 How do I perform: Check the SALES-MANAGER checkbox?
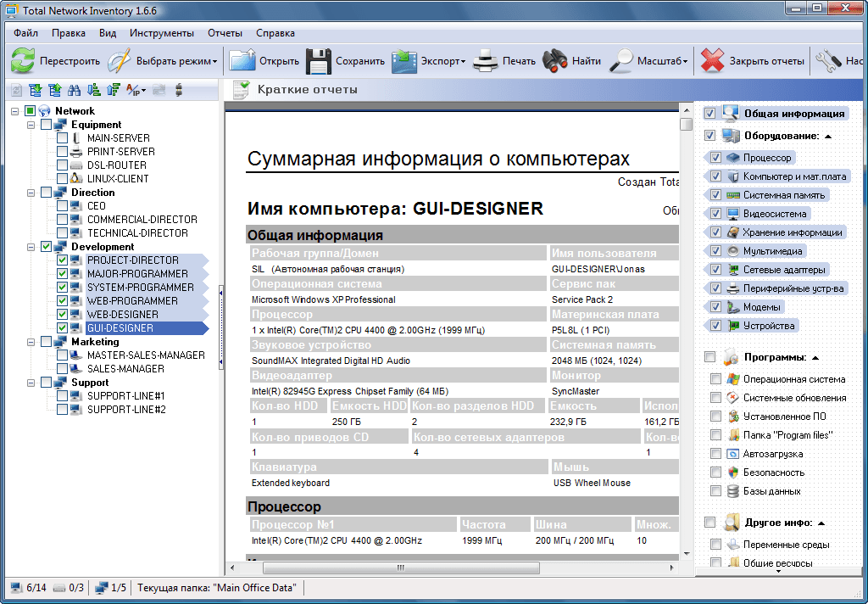[62, 368]
